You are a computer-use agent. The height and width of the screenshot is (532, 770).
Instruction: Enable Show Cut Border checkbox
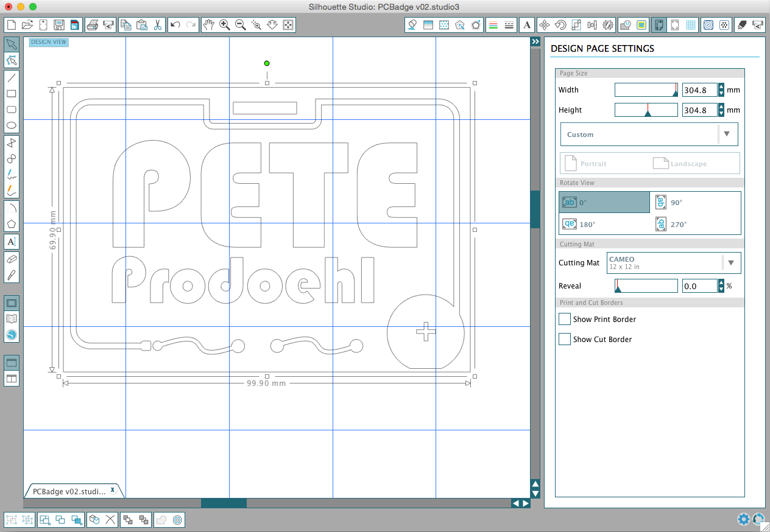(565, 339)
